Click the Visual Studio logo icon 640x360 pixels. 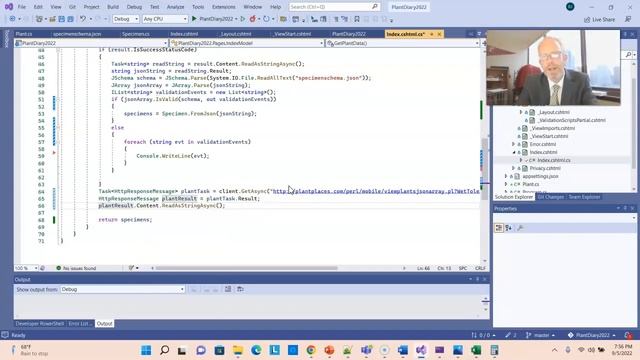8,7
